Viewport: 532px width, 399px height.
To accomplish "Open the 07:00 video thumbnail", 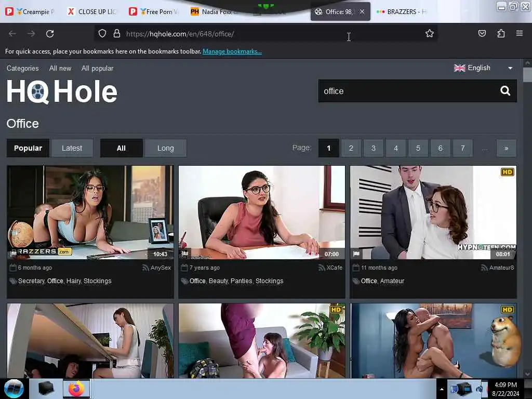I will coord(262,212).
